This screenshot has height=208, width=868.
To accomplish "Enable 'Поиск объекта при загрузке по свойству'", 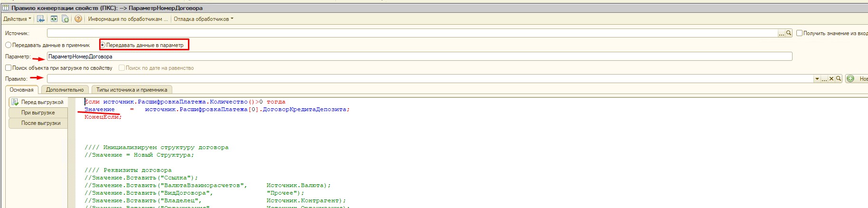I will (8, 68).
